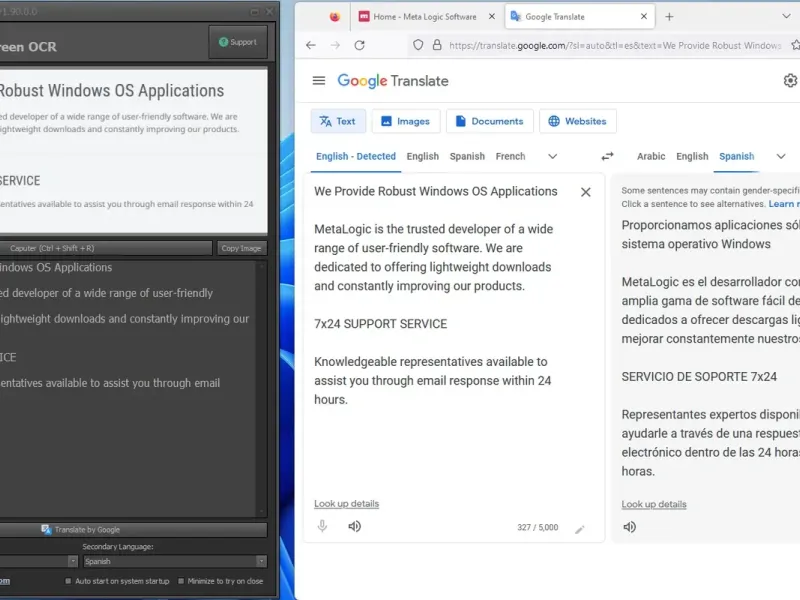The height and width of the screenshot is (600, 800).
Task: Select English as target language
Action: (692, 156)
